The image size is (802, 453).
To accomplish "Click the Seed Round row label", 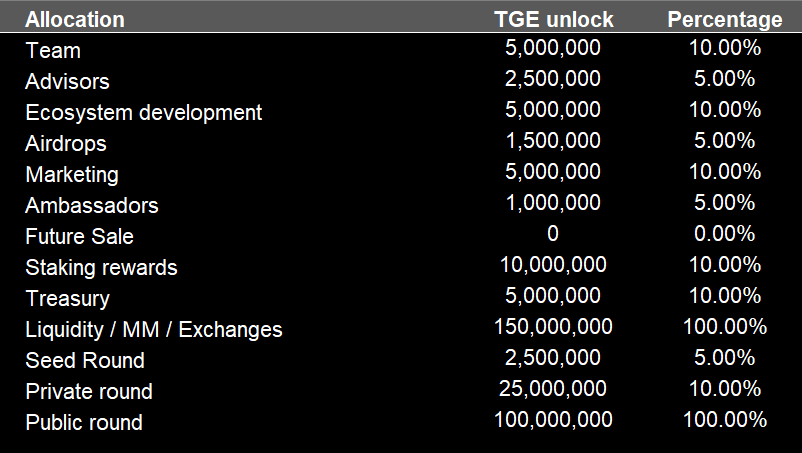I will pyautogui.click(x=85, y=360).
